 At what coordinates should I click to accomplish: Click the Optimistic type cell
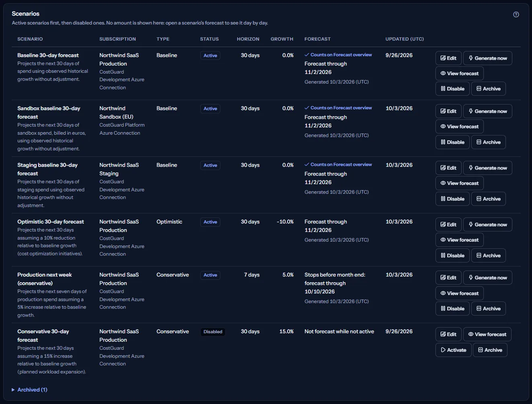[x=169, y=222]
